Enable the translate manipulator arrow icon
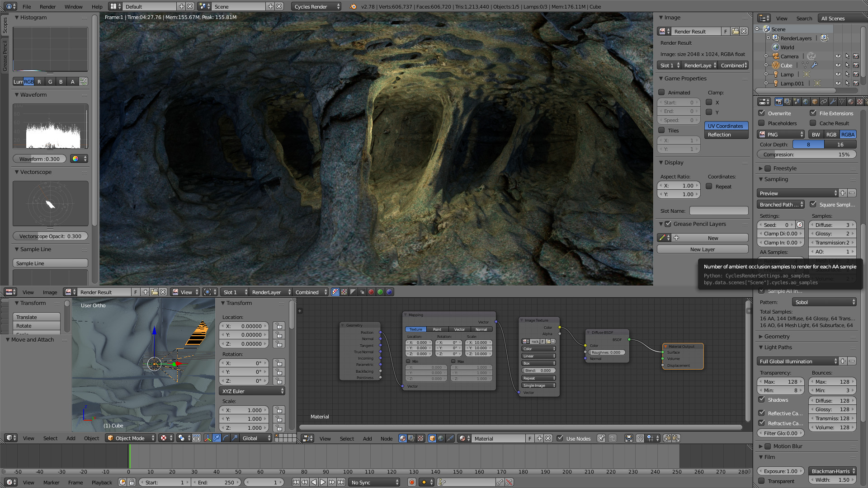 coord(217,438)
